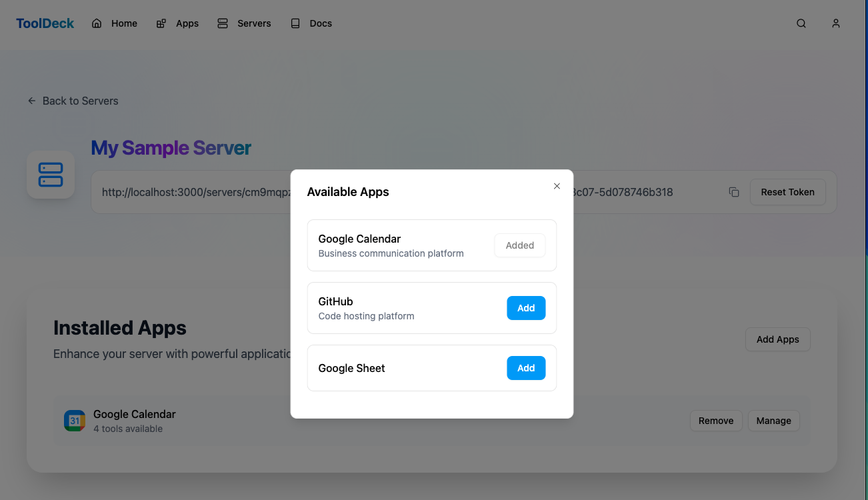Click the Add Apps button

click(777, 339)
